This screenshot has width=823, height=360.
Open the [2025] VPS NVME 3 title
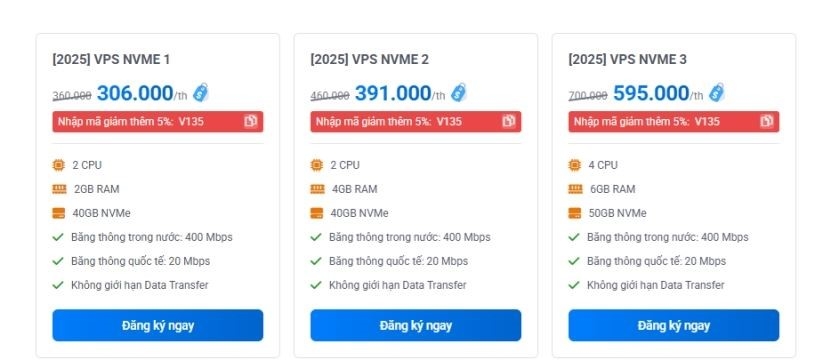click(628, 60)
